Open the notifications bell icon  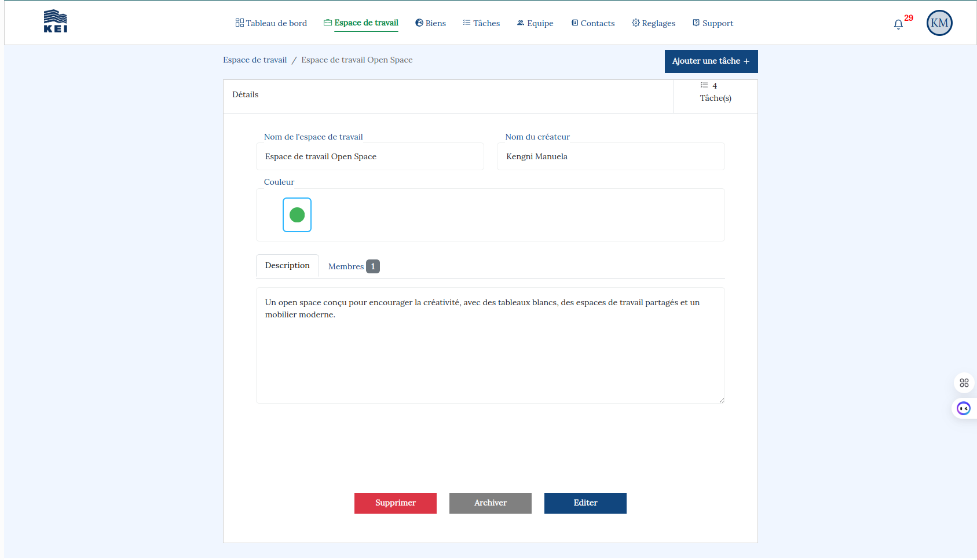tap(898, 24)
